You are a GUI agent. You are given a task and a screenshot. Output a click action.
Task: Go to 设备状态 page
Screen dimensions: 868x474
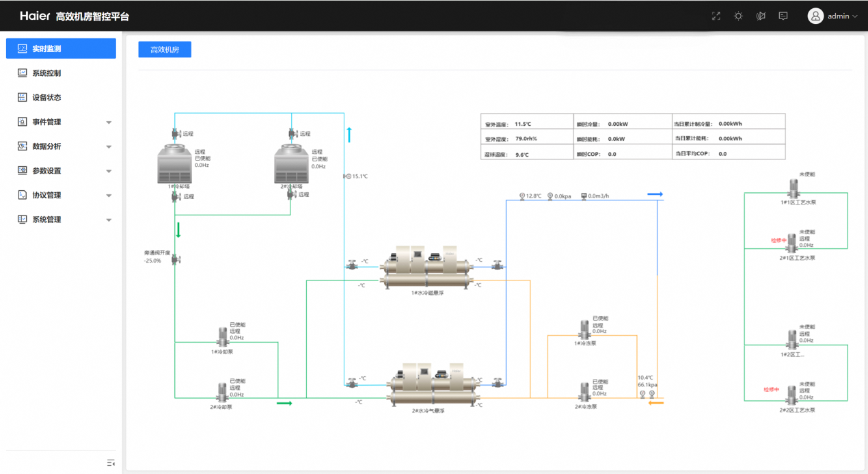61,98
